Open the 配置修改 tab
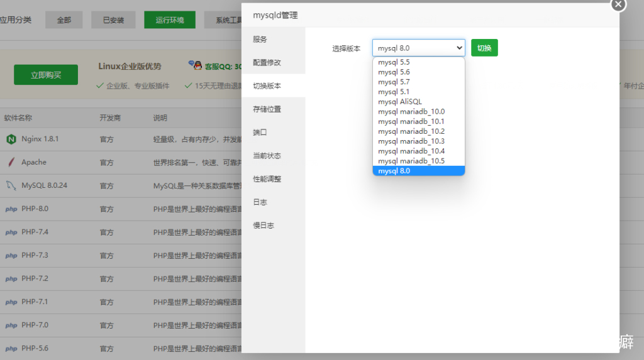Screen dimensions: 644x360 coord(274,63)
